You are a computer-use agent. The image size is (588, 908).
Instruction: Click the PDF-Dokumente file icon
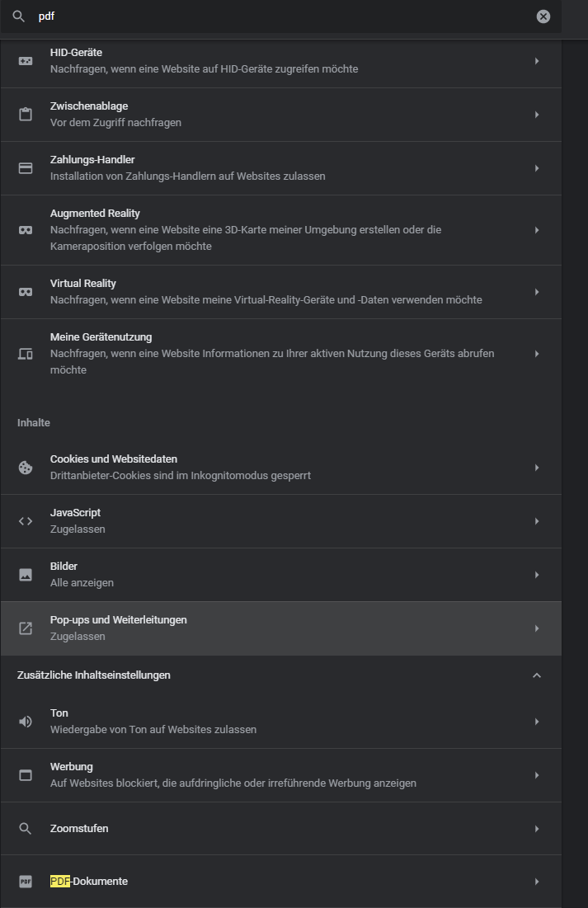tap(26, 882)
